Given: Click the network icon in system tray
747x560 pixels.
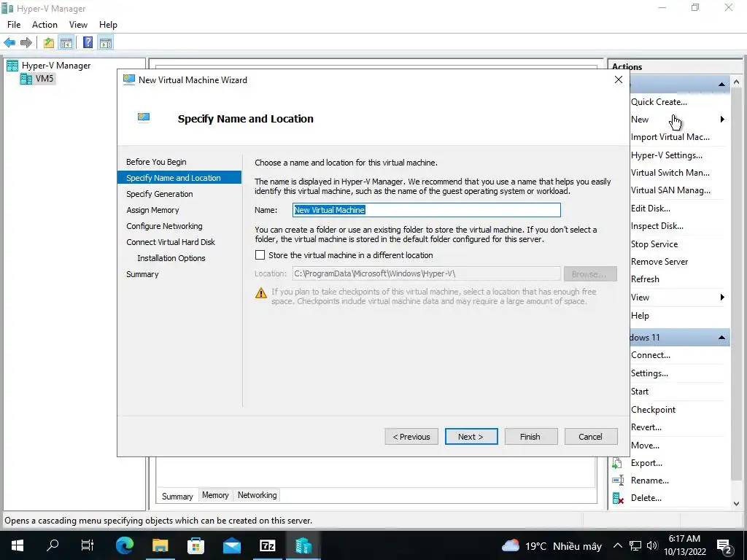Looking at the screenshot, I should click(635, 545).
